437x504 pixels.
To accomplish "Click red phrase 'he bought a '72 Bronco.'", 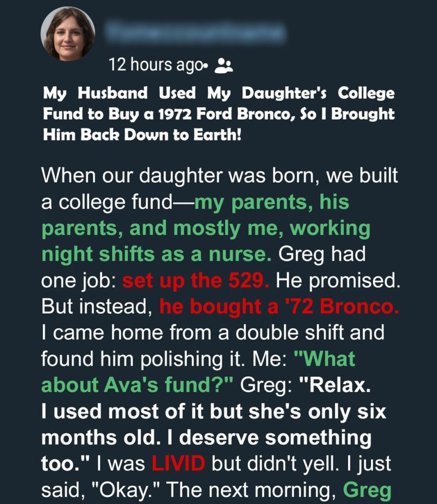I will coord(279,306).
